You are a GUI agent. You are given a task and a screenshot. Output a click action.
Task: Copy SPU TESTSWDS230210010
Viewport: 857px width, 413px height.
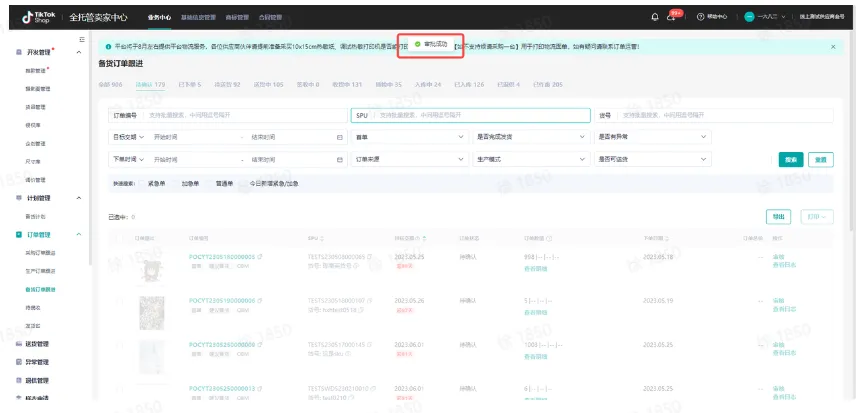(373, 388)
